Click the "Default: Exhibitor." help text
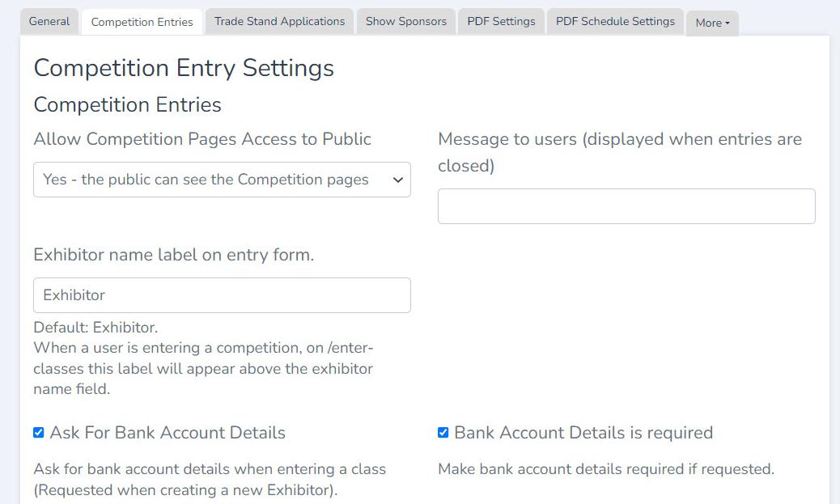Screen dimensions: 840x504 pyautogui.click(x=95, y=328)
